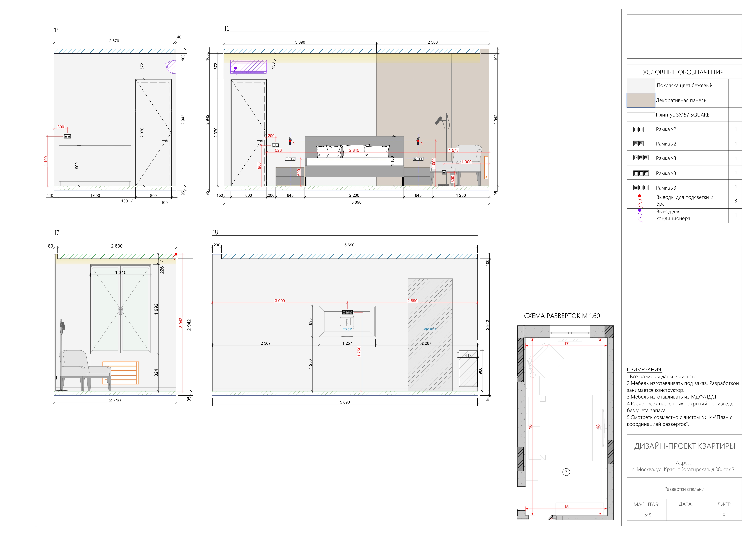Click the elevation title number 17
The width and height of the screenshot is (756, 535).
(x=57, y=233)
